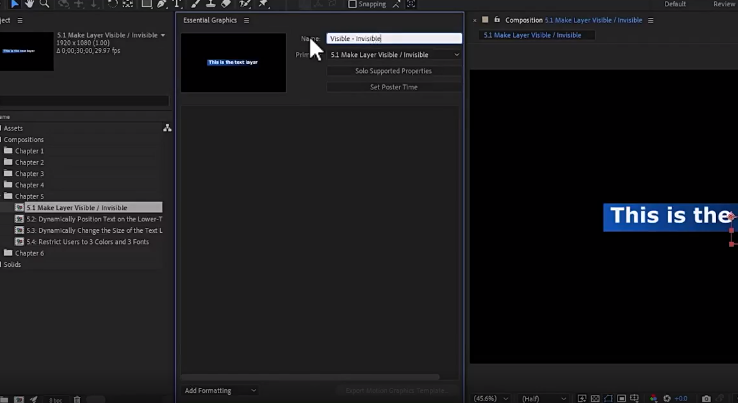Toggle the region of interest button
Image resolution: width=738 pixels, height=403 pixels.
click(622, 398)
